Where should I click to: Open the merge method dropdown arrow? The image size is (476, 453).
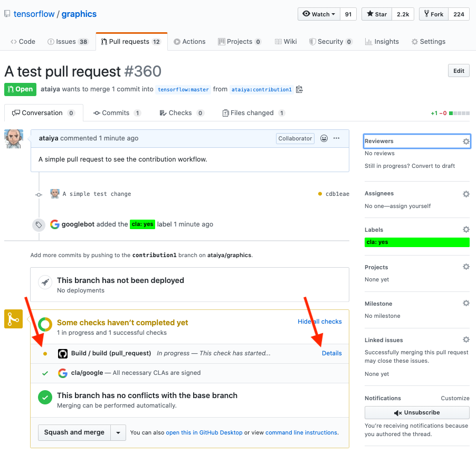point(118,432)
